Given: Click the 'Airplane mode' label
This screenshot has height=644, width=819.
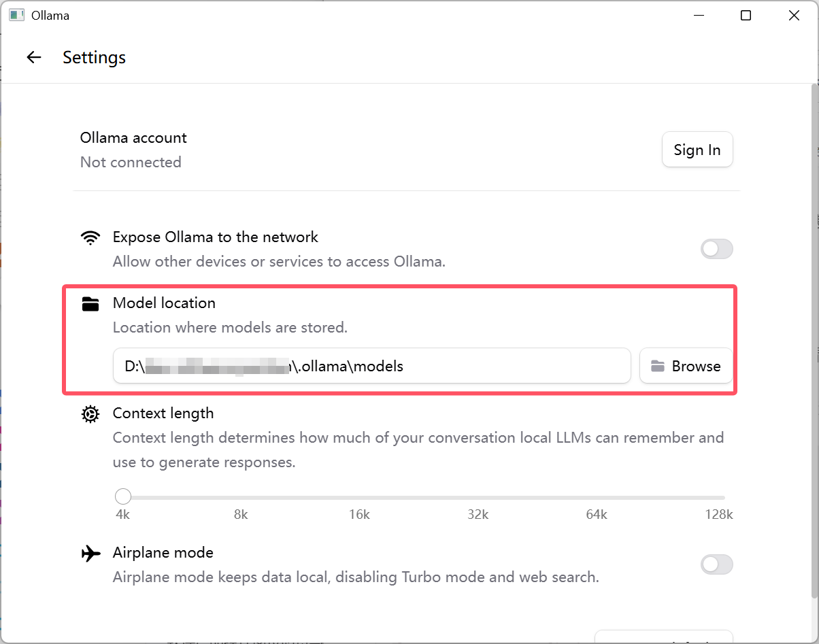Looking at the screenshot, I should 163,553.
